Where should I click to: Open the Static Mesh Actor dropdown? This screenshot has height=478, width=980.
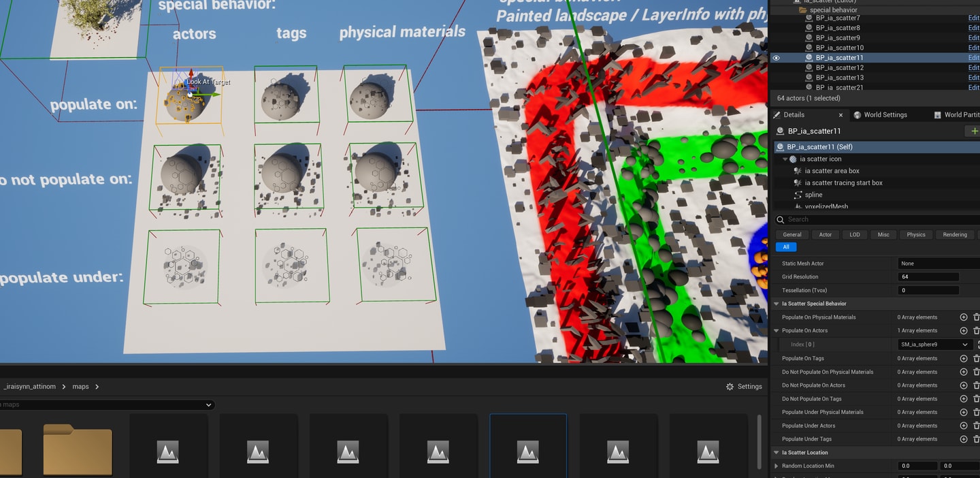(939, 264)
